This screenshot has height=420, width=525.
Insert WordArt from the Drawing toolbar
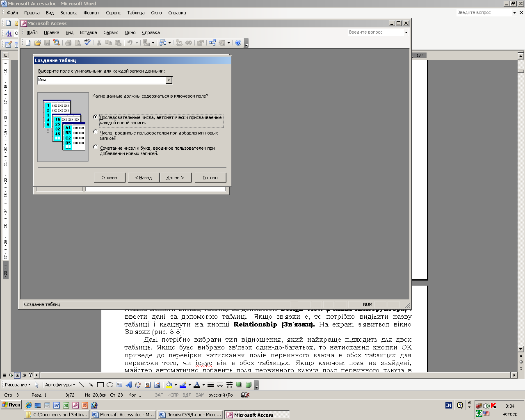click(129, 385)
